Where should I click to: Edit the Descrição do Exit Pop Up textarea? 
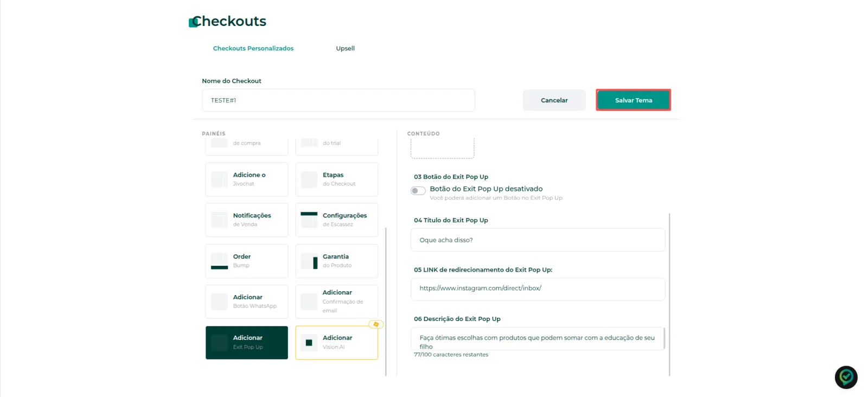click(538, 338)
